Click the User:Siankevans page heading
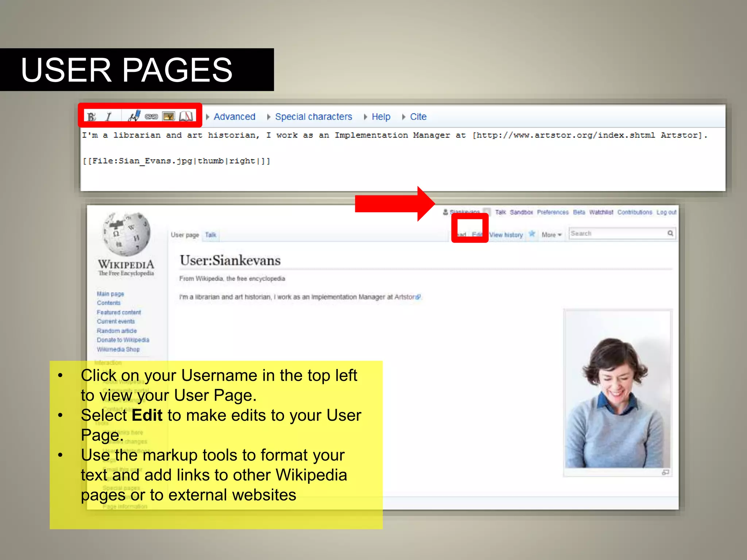The height and width of the screenshot is (560, 747). pos(230,261)
